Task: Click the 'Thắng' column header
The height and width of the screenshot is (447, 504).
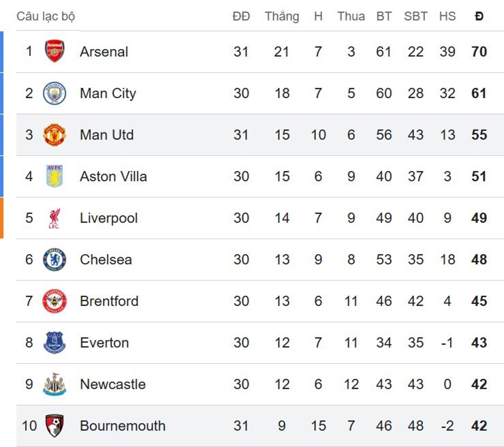Action: coord(282,16)
